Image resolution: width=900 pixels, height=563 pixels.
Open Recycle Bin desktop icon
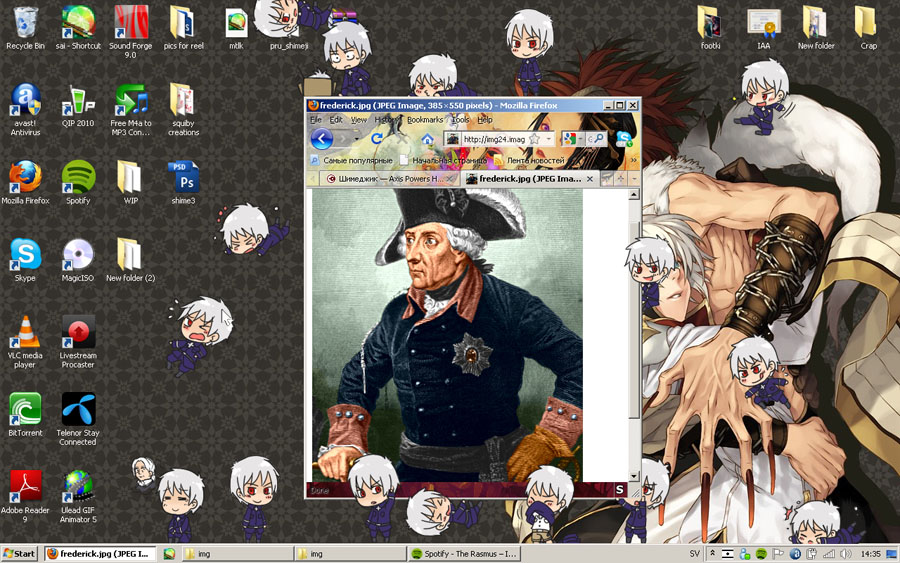pos(25,27)
